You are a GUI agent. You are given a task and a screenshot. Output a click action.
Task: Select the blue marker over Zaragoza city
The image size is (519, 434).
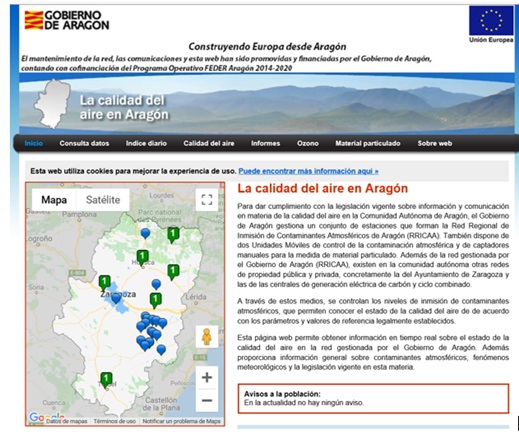pos(116,298)
